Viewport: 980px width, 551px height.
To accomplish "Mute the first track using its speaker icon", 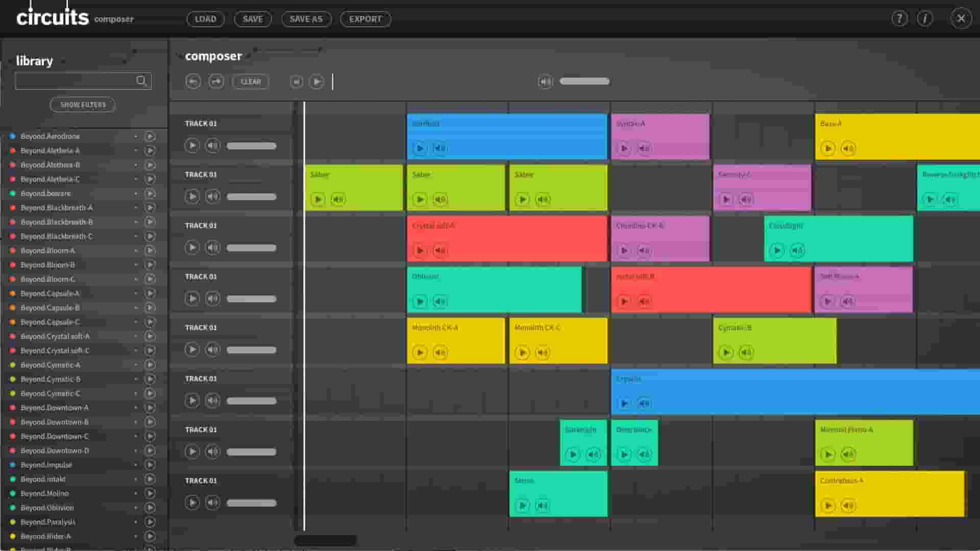I will click(212, 145).
